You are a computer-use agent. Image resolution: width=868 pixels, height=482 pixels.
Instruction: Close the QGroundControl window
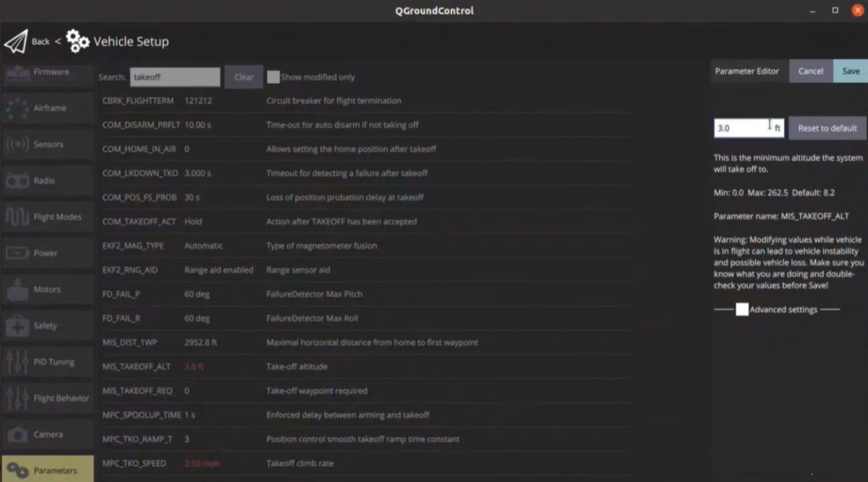[857, 11]
